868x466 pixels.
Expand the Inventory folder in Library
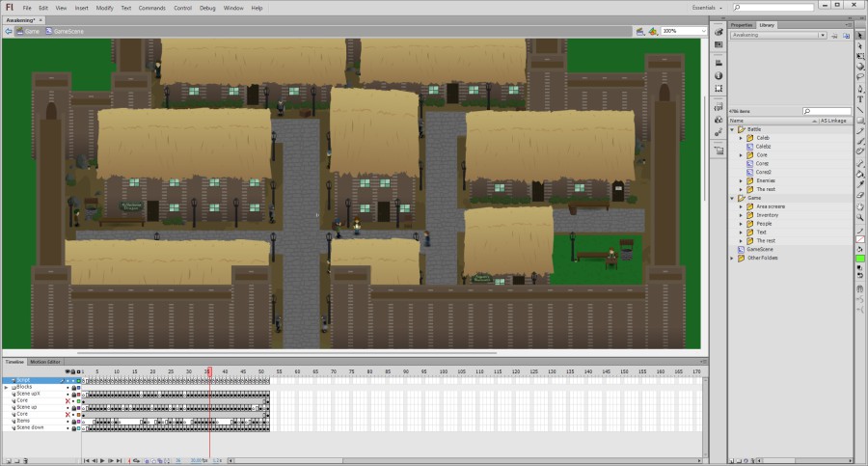point(741,215)
